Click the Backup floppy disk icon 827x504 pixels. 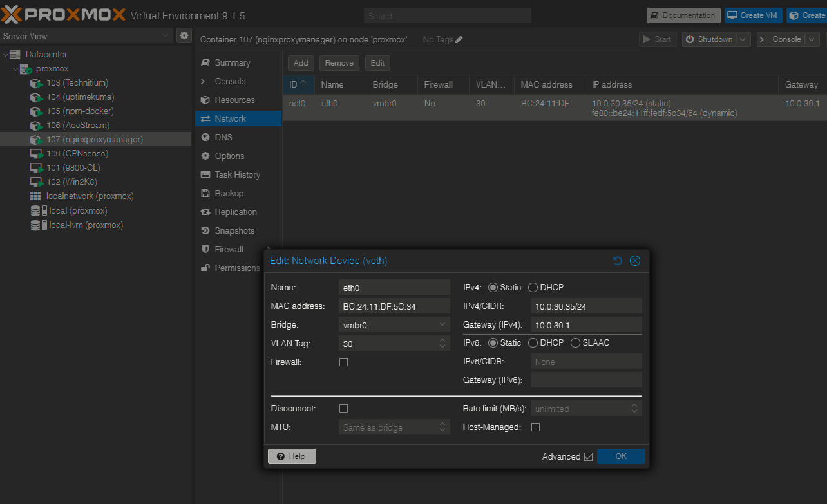(x=205, y=193)
